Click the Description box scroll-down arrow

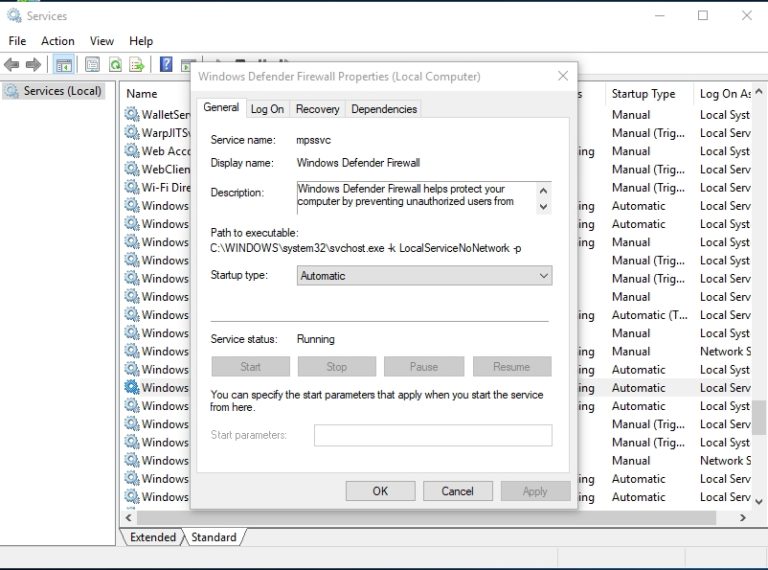[543, 207]
